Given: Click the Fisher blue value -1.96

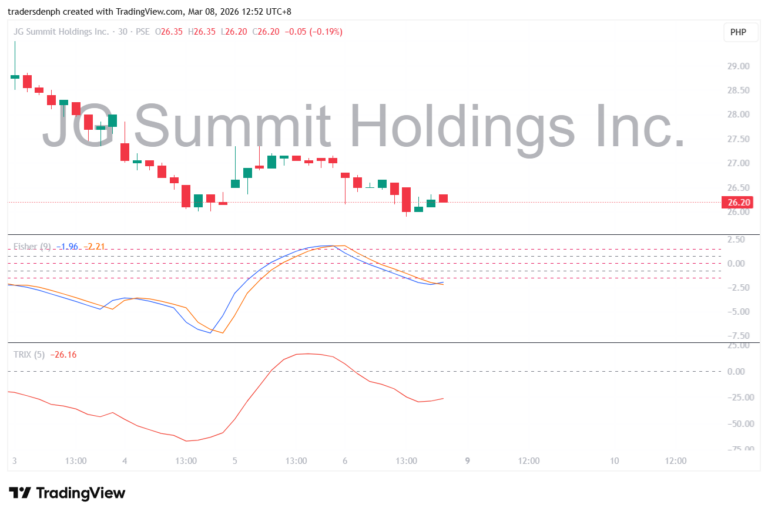Looking at the screenshot, I should pyautogui.click(x=68, y=246).
